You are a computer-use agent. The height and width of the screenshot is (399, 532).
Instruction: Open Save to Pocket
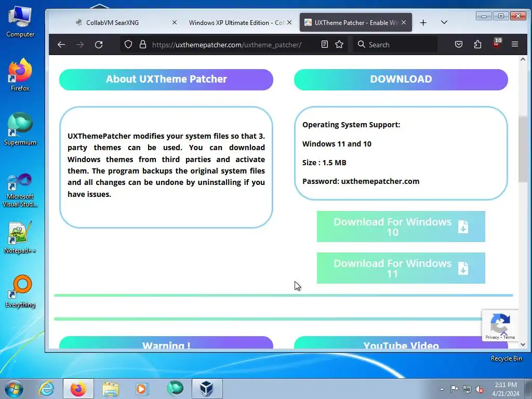tap(459, 45)
